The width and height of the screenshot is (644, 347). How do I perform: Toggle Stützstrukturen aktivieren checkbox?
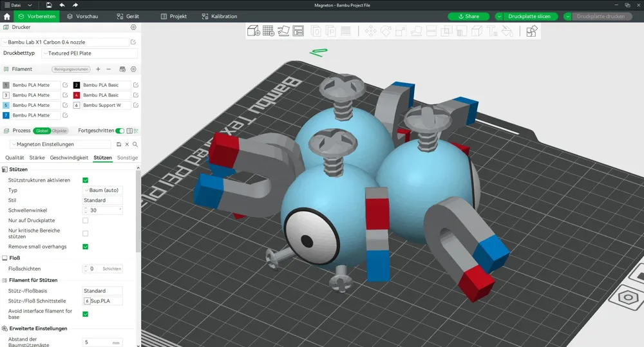[86, 180]
